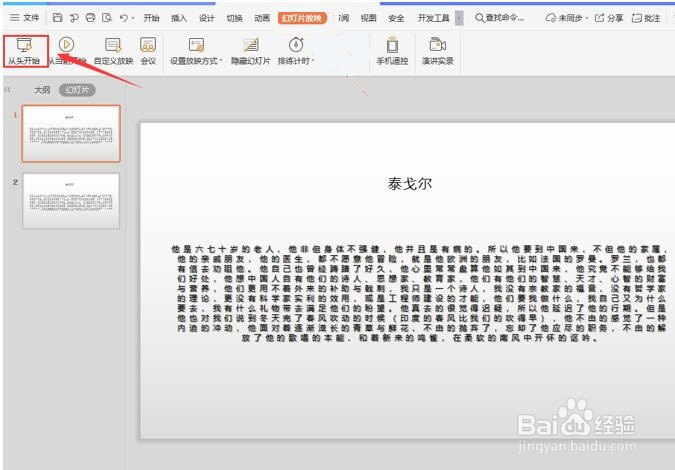Switch side panel to 大纲 outline view

click(42, 90)
